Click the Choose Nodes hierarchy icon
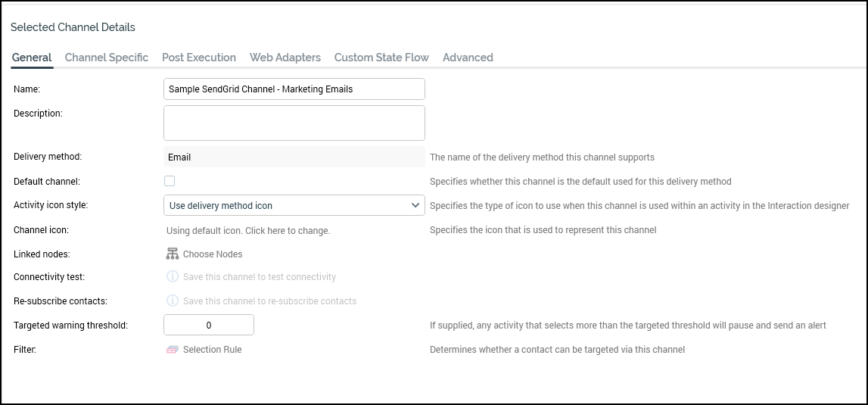Image resolution: width=868 pixels, height=405 pixels. click(173, 254)
